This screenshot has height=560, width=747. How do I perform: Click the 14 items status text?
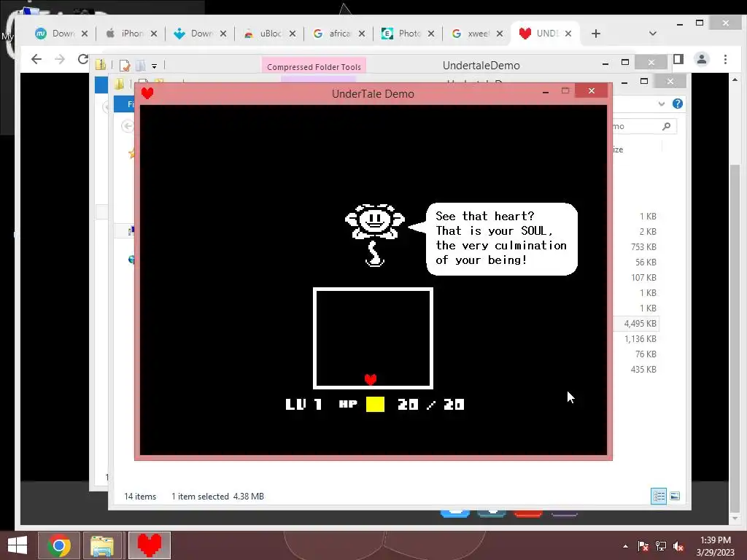140,496
